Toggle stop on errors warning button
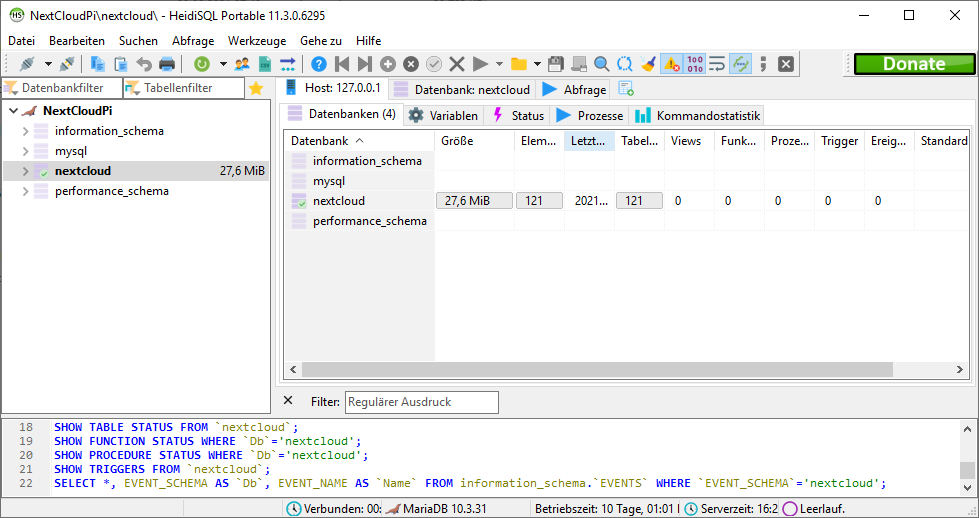This screenshot has width=979, height=518. point(672,64)
